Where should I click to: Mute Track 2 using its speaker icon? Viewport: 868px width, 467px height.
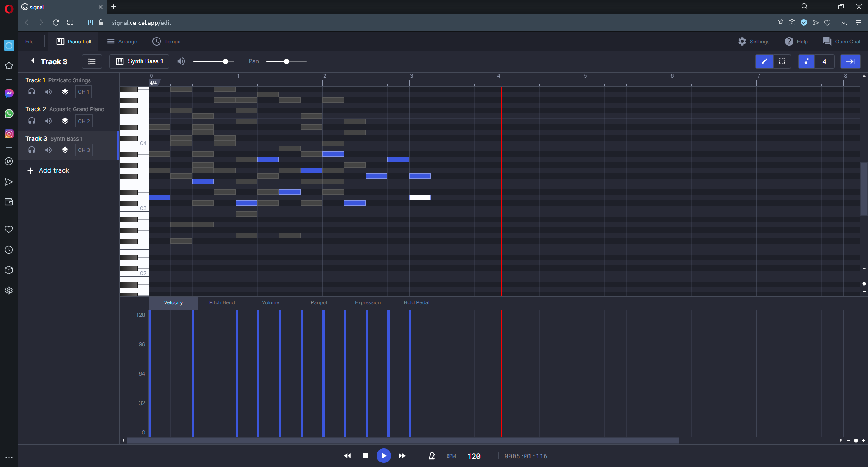[48, 121]
